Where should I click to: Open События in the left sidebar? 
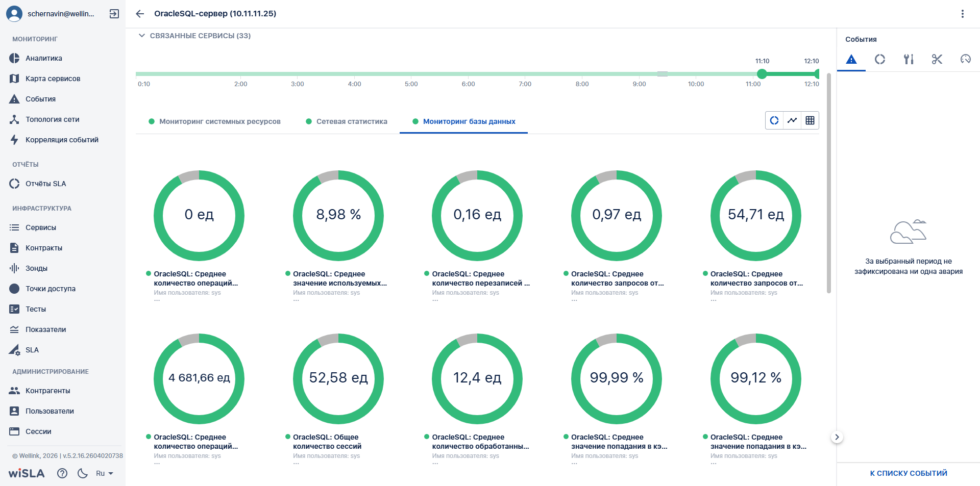coord(63,99)
